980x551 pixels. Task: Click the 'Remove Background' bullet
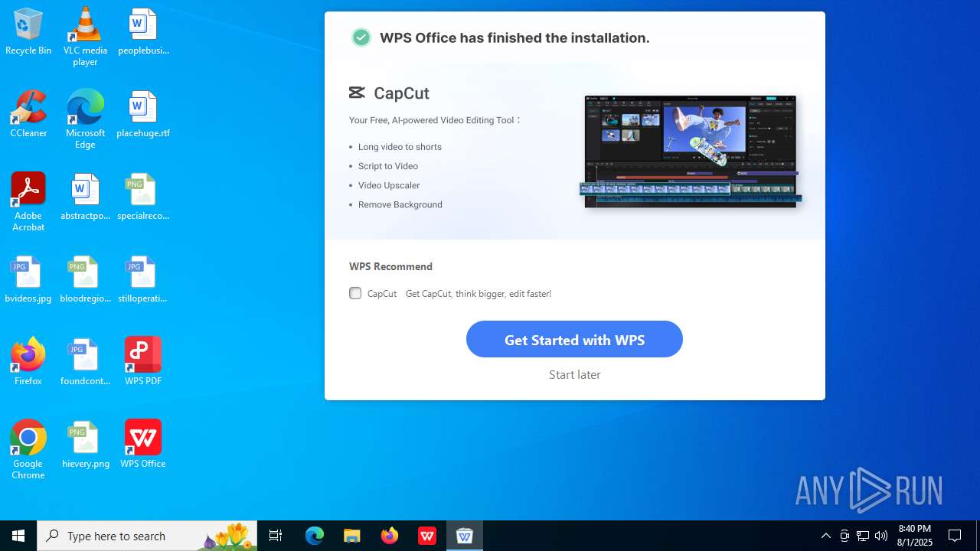(400, 204)
